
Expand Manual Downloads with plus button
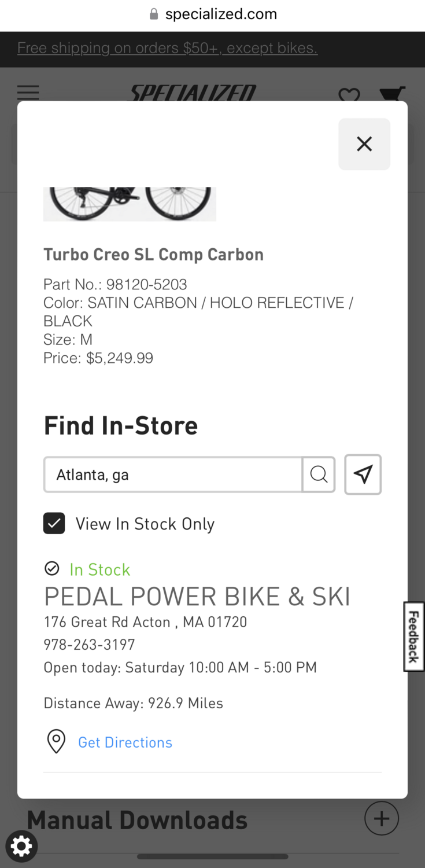[x=382, y=818]
